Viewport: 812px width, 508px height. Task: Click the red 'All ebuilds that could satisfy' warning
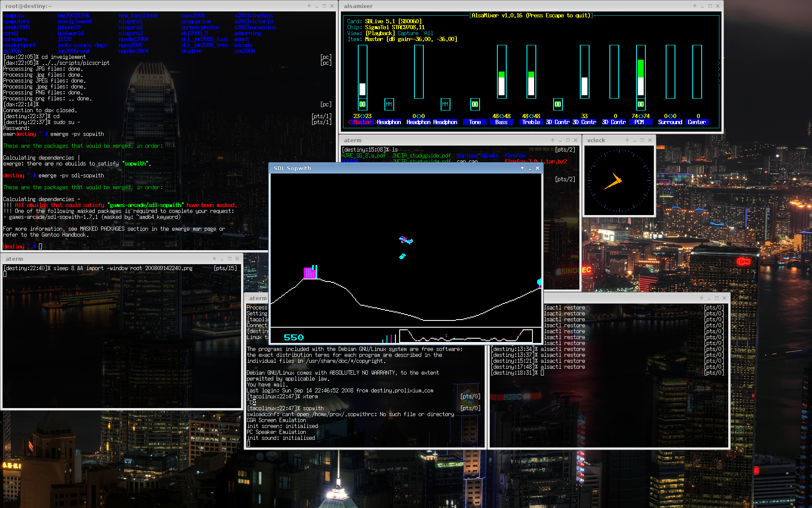click(x=59, y=205)
